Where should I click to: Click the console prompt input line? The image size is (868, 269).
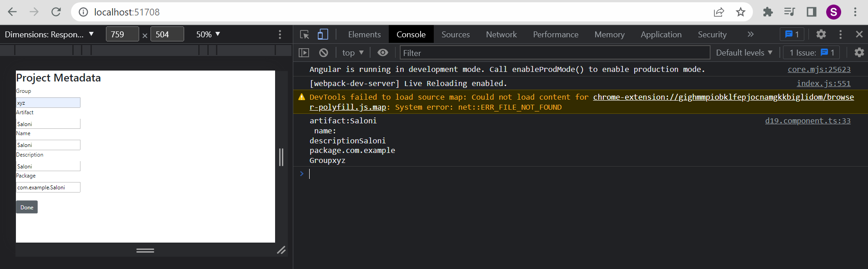pyautogui.click(x=587, y=174)
